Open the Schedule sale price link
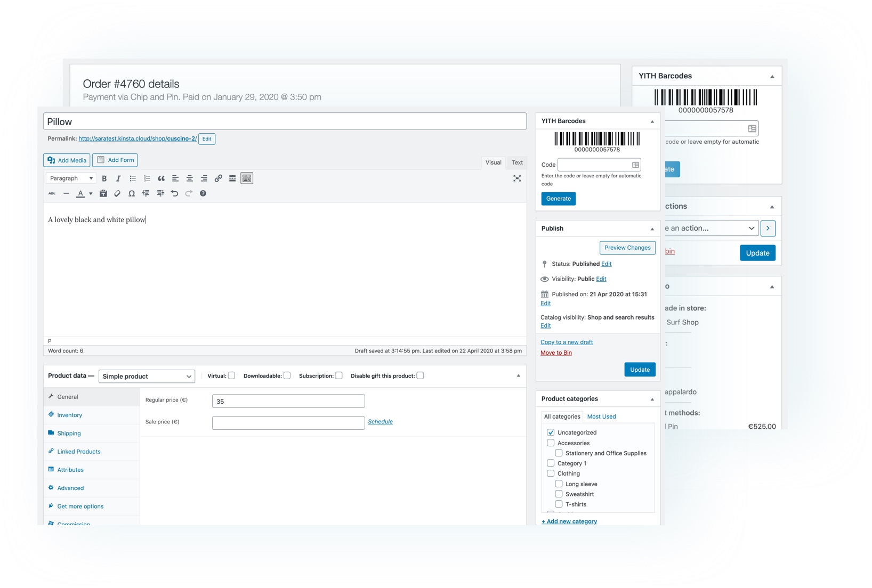This screenshot has width=872, height=588. pos(380,421)
